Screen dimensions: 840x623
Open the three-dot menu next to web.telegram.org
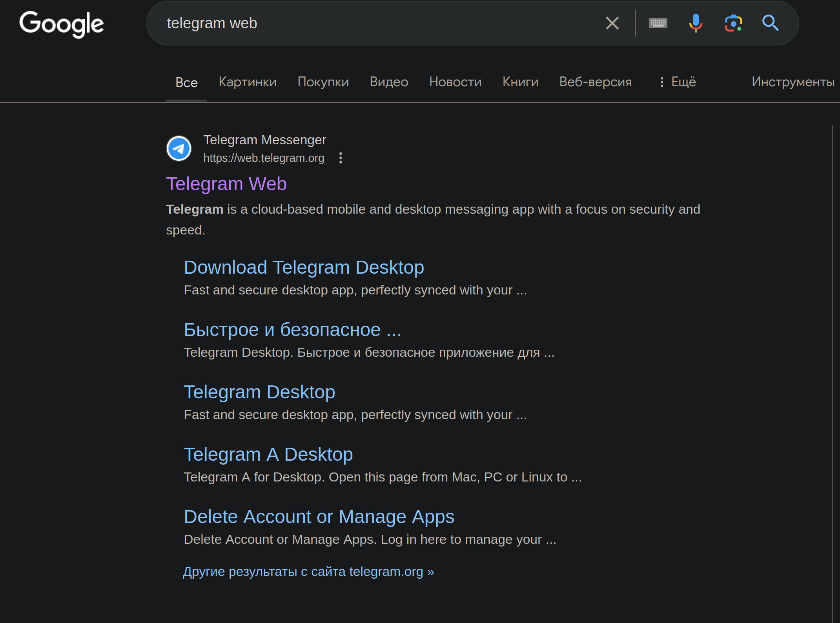[341, 158]
